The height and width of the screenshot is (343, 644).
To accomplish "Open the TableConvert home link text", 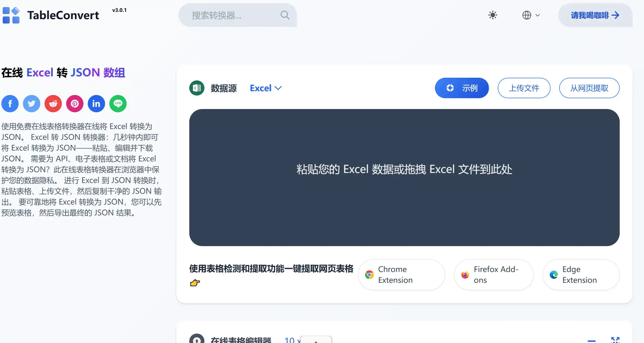I will [63, 15].
